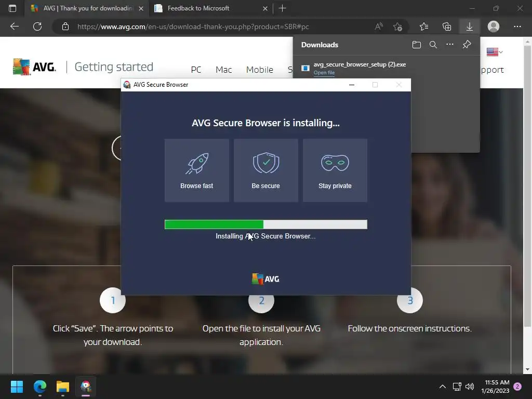Open Microsoft Edge from taskbar
Image resolution: width=532 pixels, height=399 pixels.
(x=39, y=387)
